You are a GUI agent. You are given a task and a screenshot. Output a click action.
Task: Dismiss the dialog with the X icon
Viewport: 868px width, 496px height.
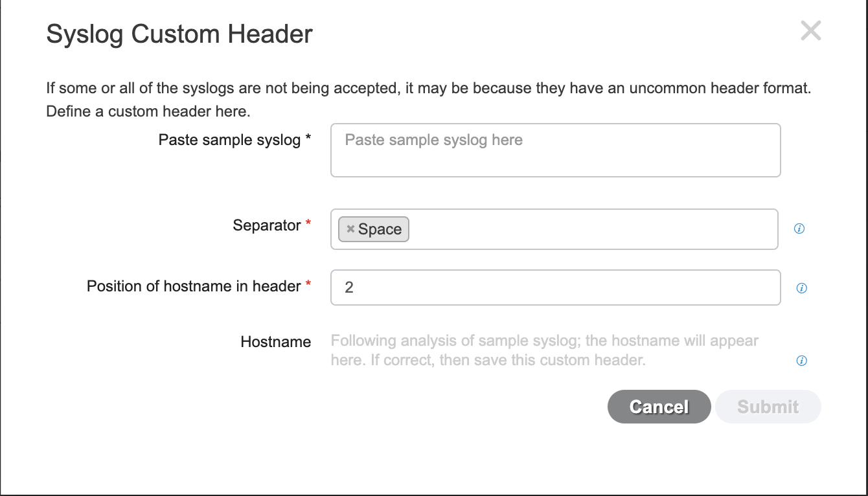click(x=810, y=31)
